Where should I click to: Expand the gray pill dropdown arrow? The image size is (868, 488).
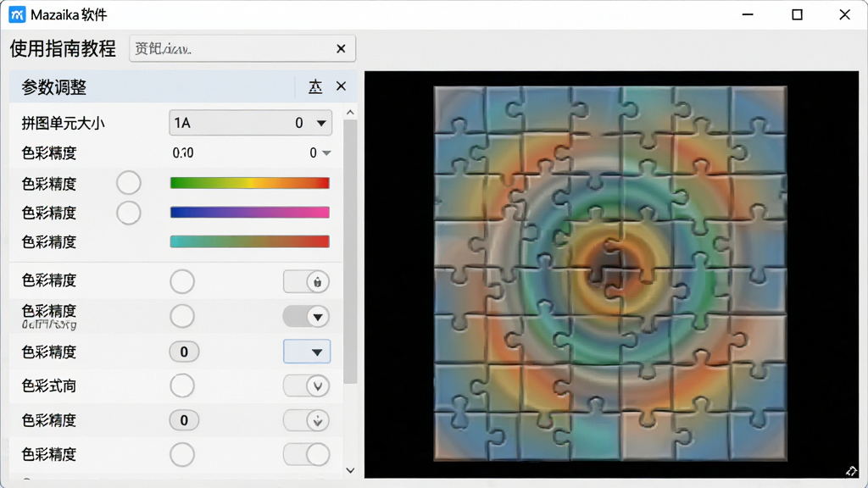[307, 317]
